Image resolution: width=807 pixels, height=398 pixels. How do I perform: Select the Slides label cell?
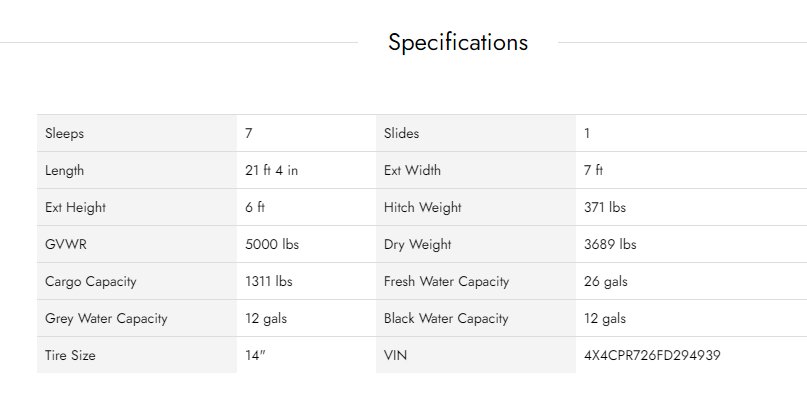coord(476,133)
